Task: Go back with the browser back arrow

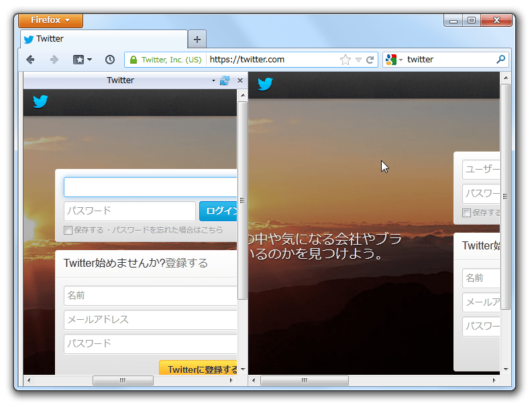Action: (31, 60)
